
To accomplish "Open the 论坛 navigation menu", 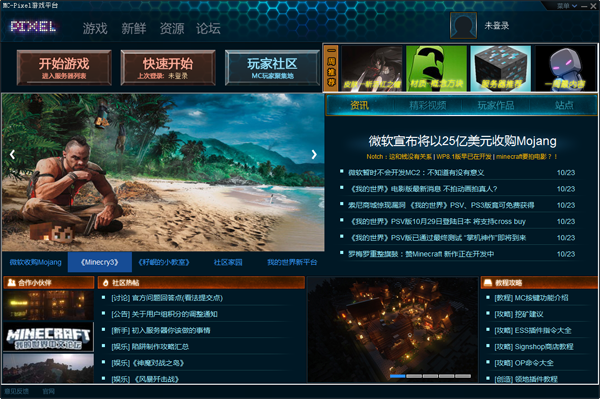I will click(208, 28).
